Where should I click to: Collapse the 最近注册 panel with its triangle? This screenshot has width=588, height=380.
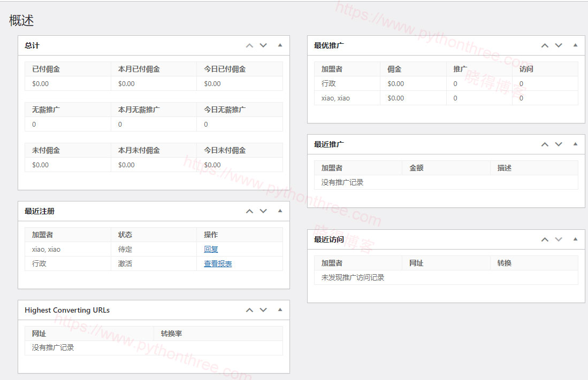[280, 211]
